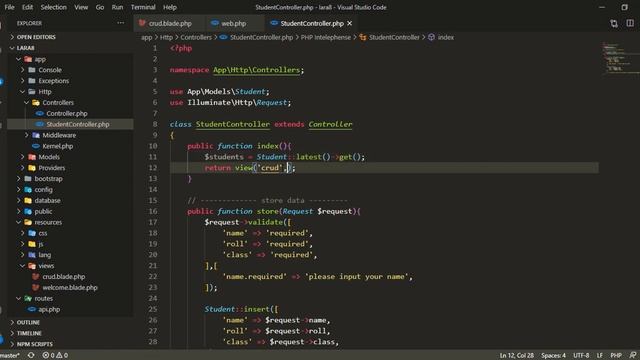Click line number 16 in the gutter
This screenshot has width=640, height=360.
153,211
